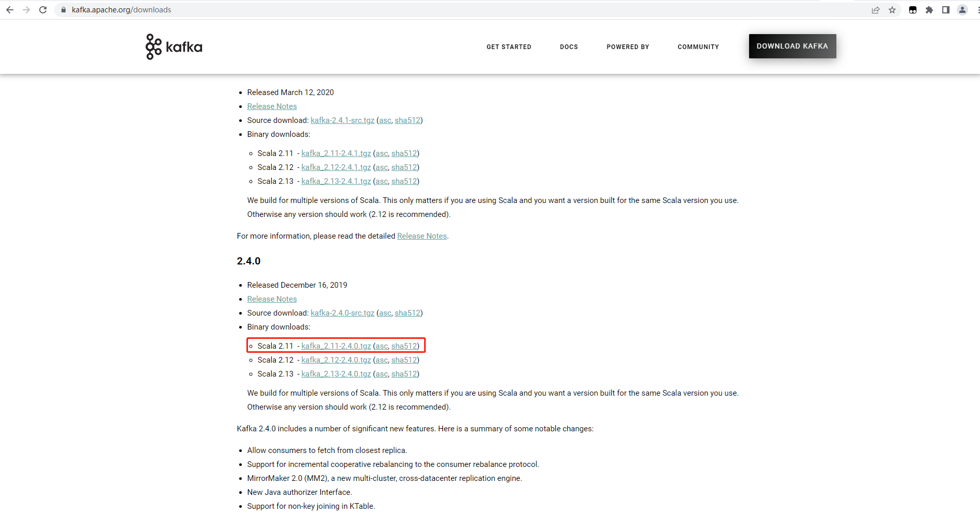980x515 pixels.
Task: Click 'MirrorMaker 2.0 (MM2)' bullet text
Action: click(384, 478)
